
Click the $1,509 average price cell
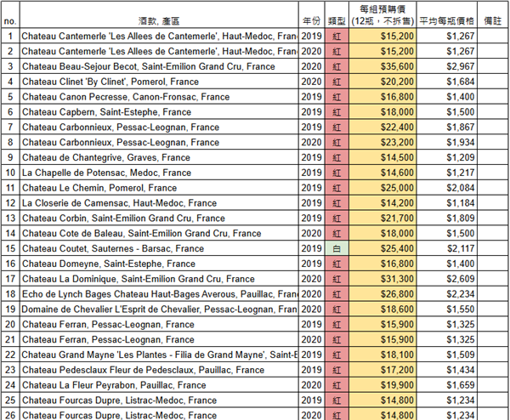[447, 355]
